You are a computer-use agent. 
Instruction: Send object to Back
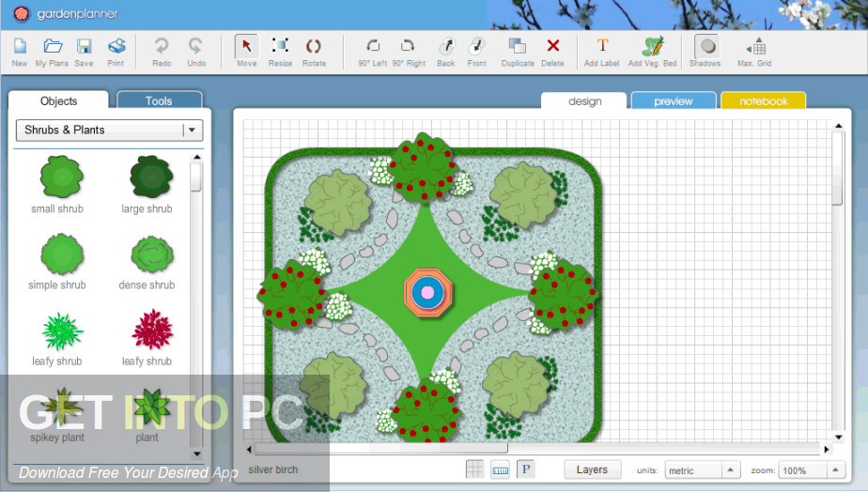point(446,47)
